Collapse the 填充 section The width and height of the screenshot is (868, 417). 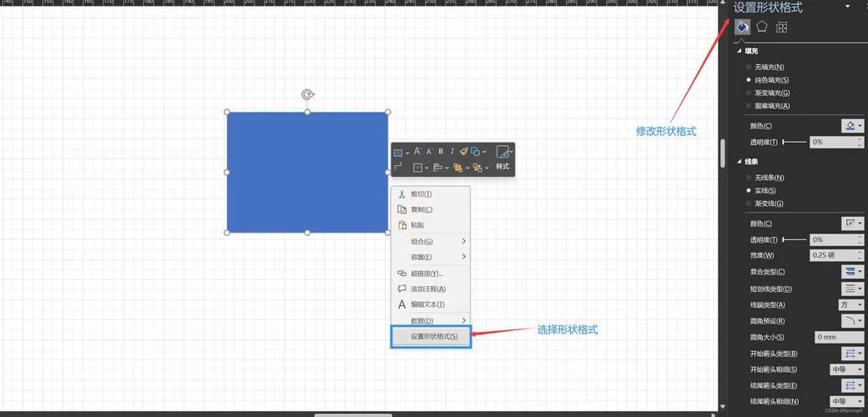click(x=739, y=52)
